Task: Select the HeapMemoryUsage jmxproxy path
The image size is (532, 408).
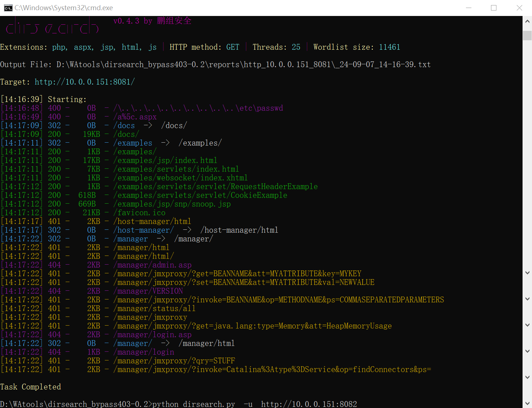Action: [253, 326]
